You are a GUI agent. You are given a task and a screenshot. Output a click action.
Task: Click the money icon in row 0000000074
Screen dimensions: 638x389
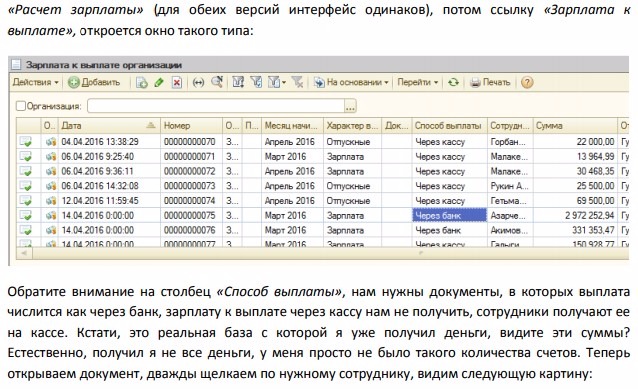click(50, 201)
